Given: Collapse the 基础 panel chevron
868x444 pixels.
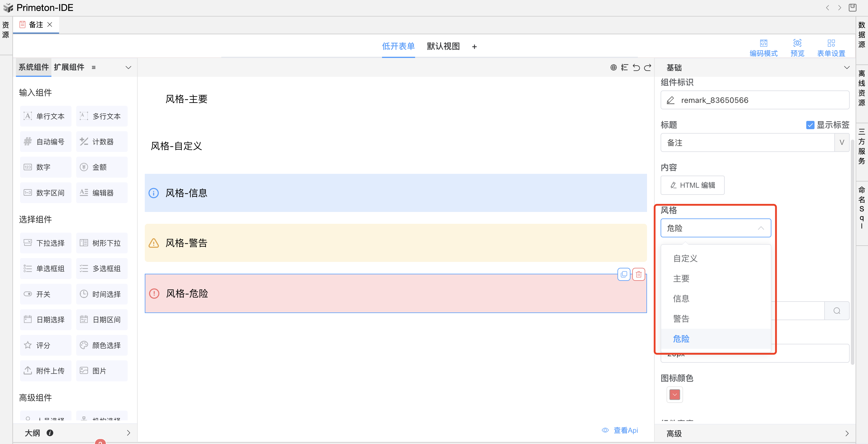Looking at the screenshot, I should 846,67.
